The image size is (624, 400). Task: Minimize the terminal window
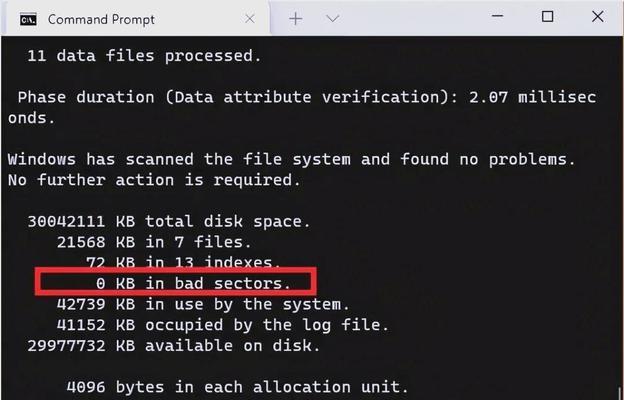click(x=497, y=16)
